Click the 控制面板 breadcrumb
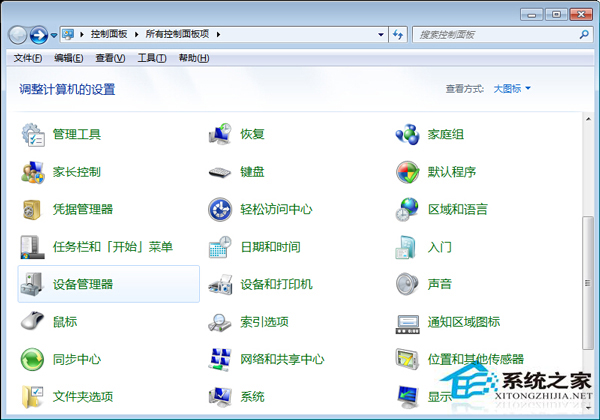The width and height of the screenshot is (600, 420). tap(109, 34)
